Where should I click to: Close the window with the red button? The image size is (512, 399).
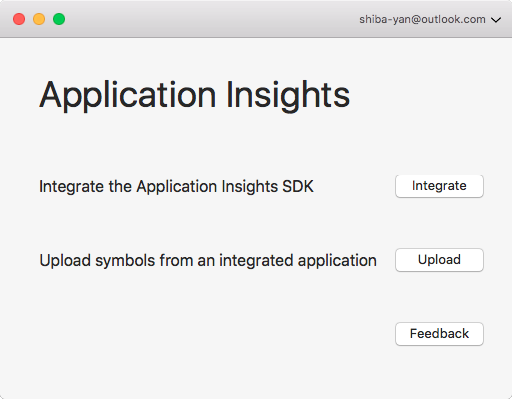19,19
